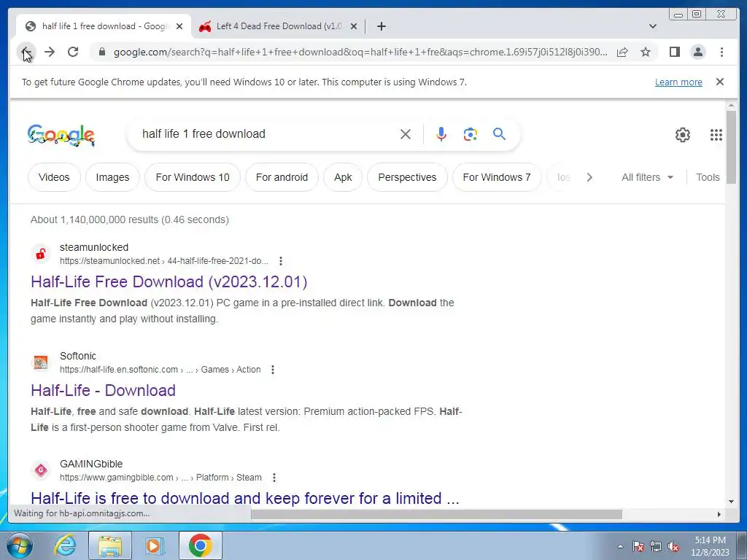
Task: Close the half life 1 free download tab
Action: click(x=179, y=26)
